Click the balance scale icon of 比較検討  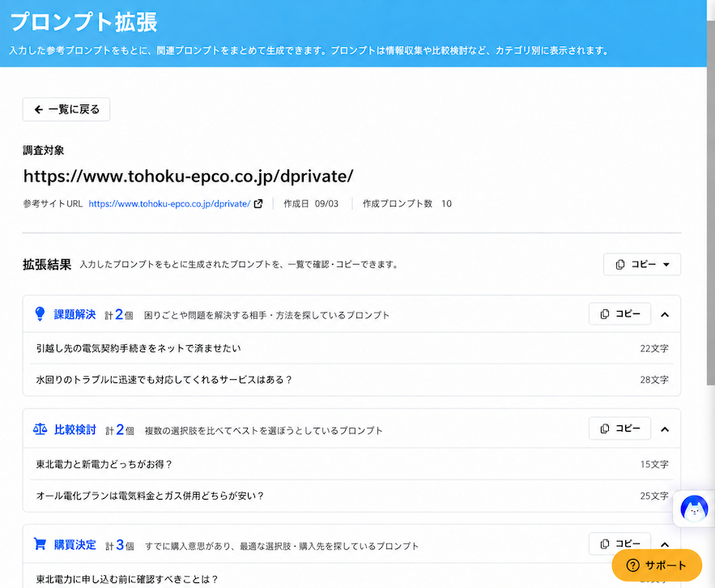40,429
